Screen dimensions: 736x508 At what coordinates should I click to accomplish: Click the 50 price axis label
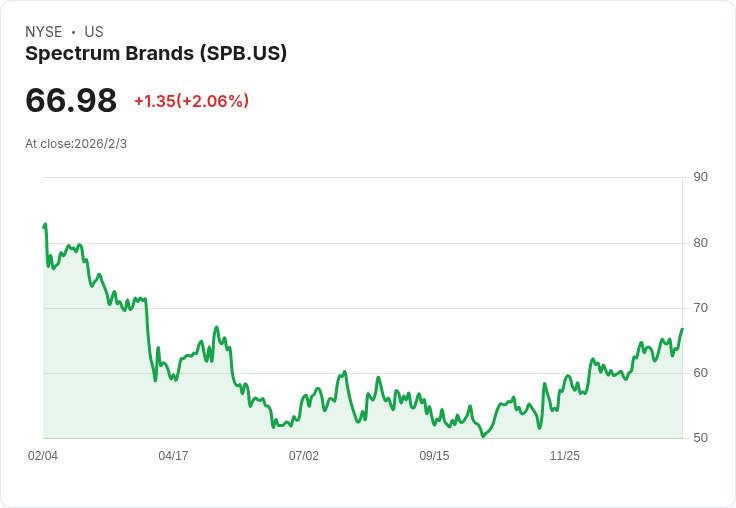(x=700, y=438)
